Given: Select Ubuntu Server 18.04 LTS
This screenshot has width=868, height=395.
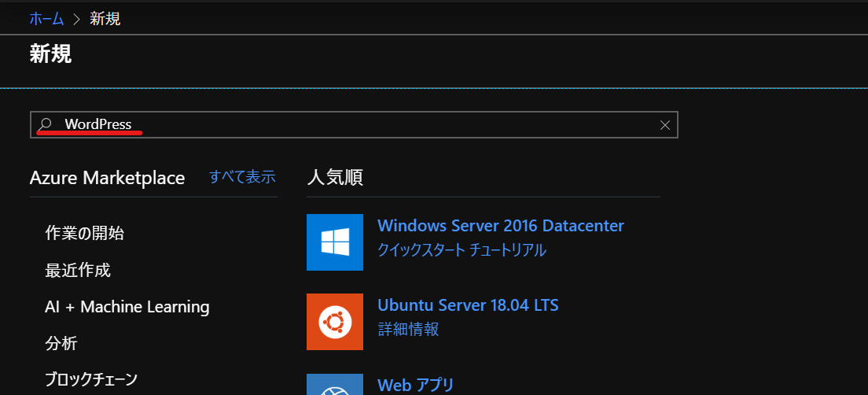Looking at the screenshot, I should (468, 305).
